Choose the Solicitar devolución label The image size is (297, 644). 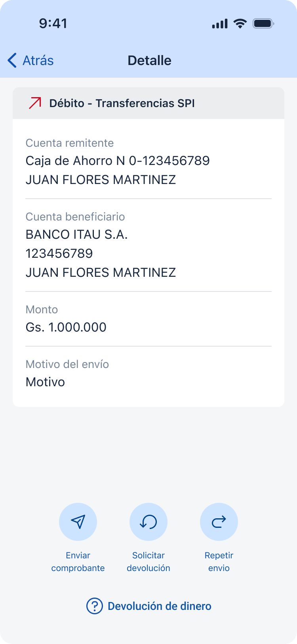pos(148,562)
